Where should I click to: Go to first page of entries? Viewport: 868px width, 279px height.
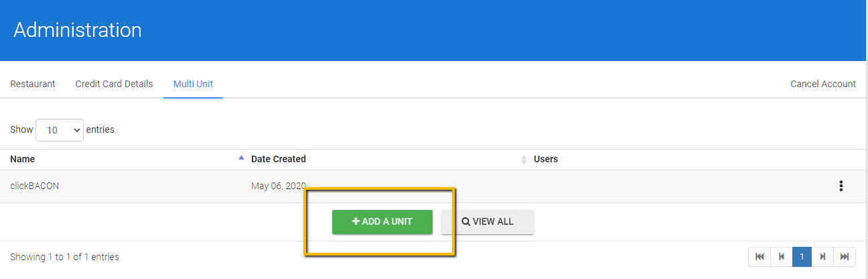tap(759, 257)
